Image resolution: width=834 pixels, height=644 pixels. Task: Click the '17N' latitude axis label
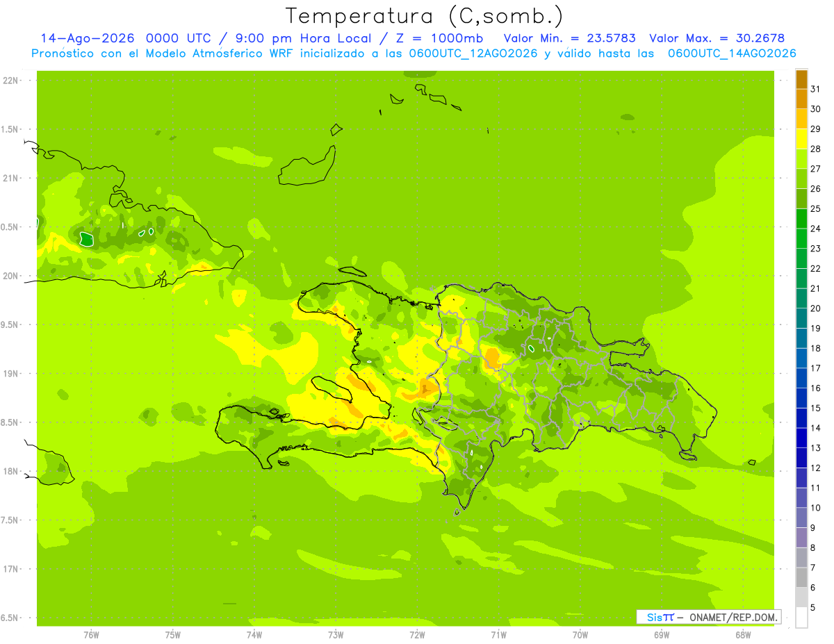click(10, 569)
